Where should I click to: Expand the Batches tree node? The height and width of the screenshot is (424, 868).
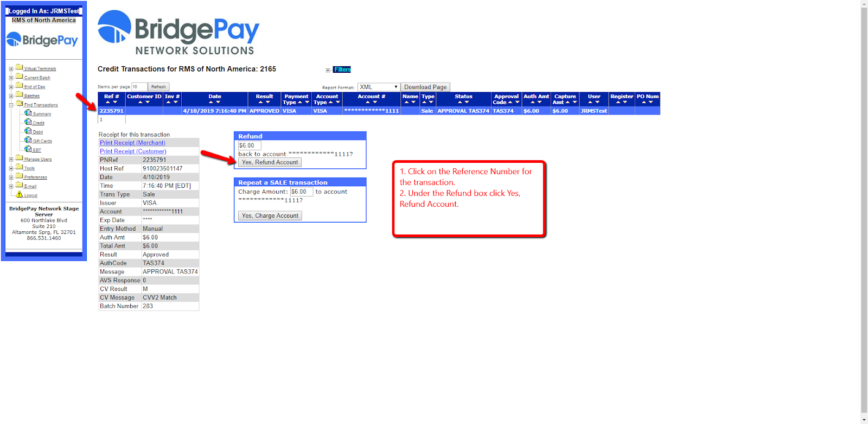pos(11,96)
